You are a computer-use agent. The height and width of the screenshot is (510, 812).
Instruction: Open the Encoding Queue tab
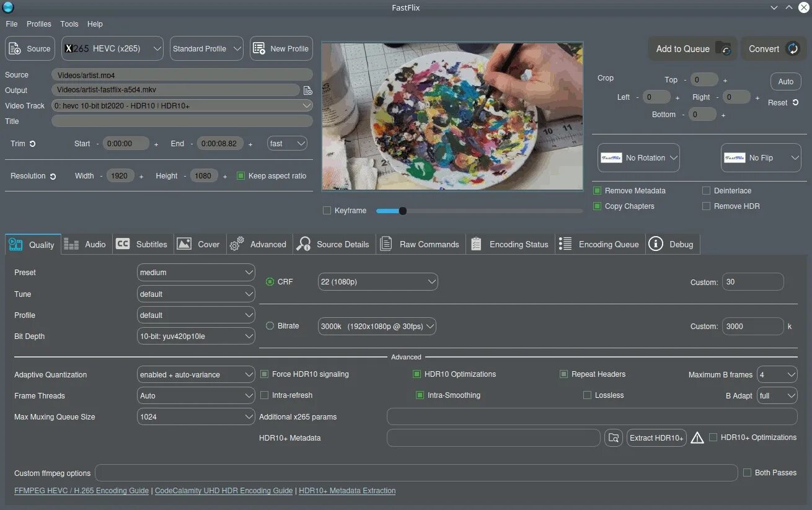(x=599, y=244)
